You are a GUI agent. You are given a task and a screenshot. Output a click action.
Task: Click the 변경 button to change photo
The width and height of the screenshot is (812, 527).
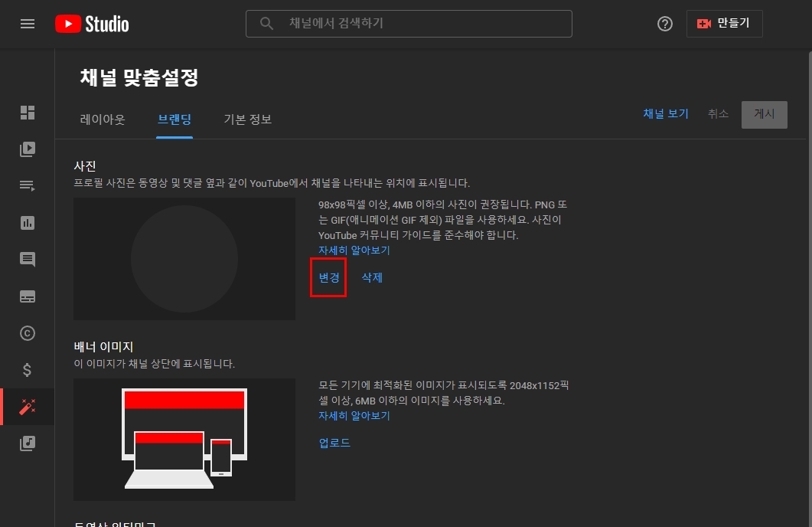328,277
